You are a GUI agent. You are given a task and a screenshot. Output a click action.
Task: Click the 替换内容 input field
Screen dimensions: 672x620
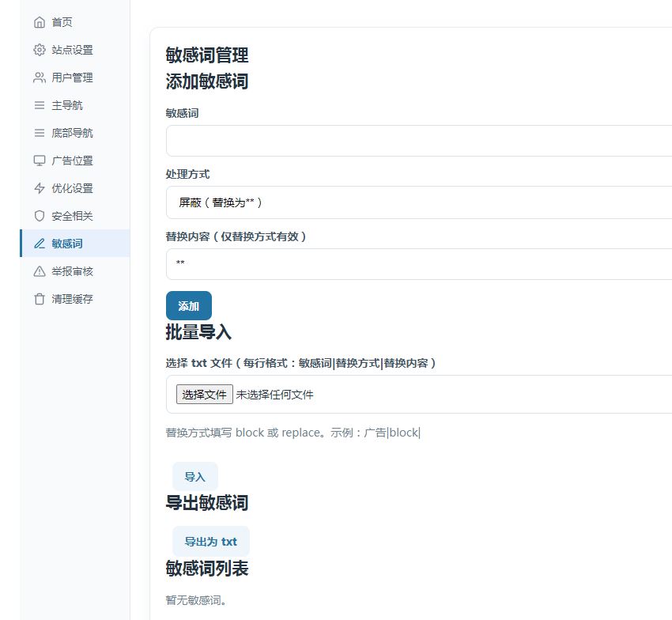point(419,264)
